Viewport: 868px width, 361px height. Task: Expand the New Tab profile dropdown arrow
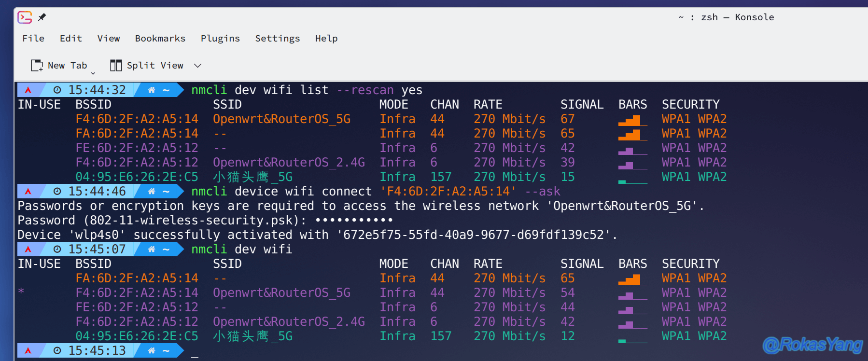click(x=93, y=73)
